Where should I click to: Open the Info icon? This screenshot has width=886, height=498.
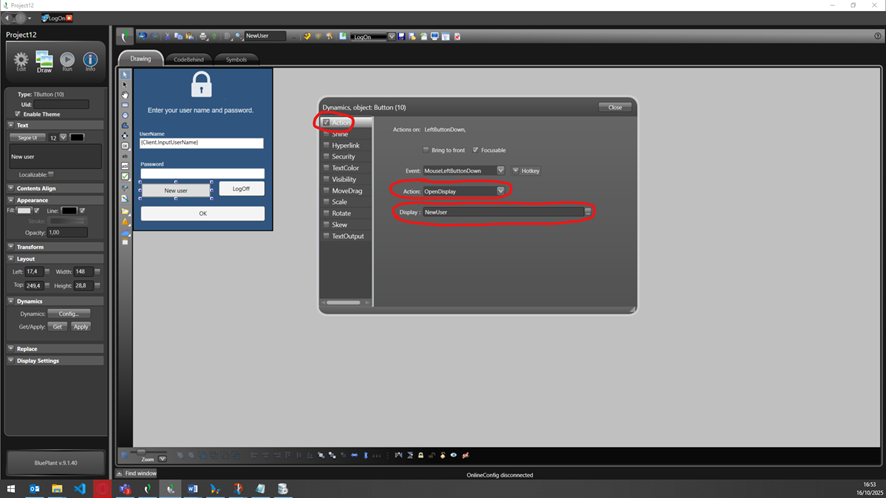(x=90, y=62)
